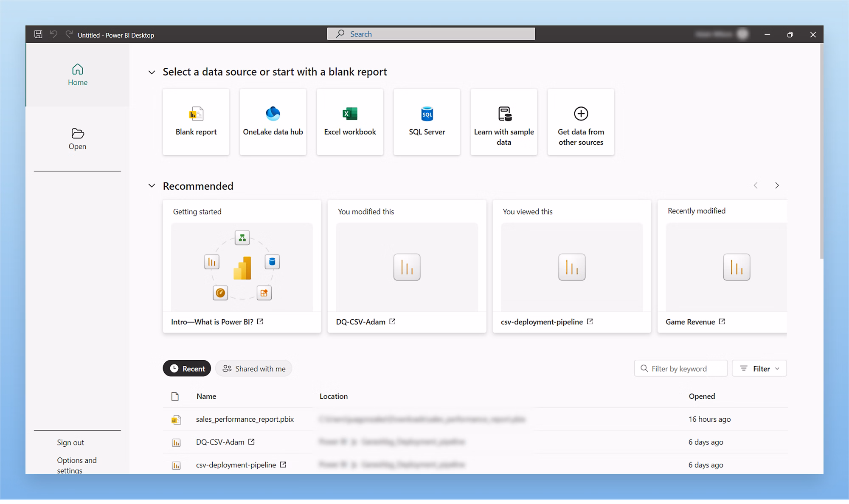Collapse the Recommended section
The width and height of the screenshot is (849, 504).
point(152,185)
